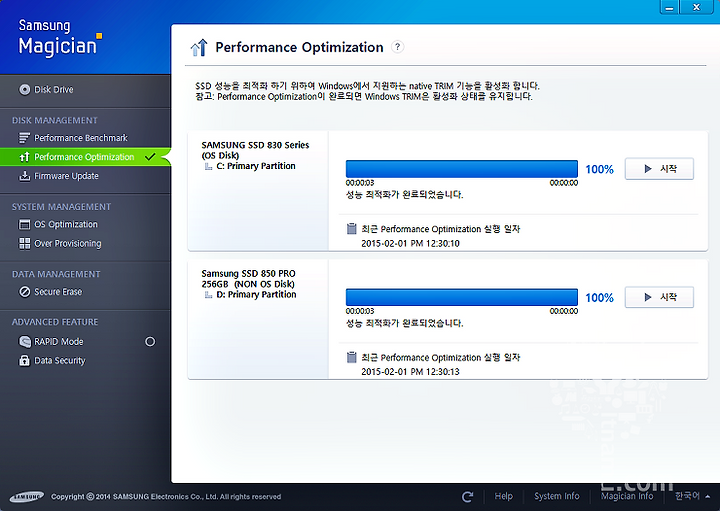720x511 pixels.
Task: Minimize the Magician window
Action: pos(669,7)
